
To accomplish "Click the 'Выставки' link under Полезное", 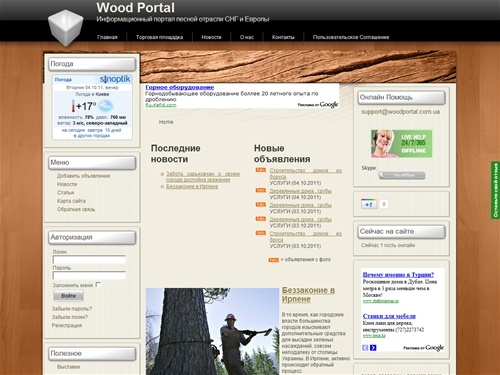I will click(68, 367).
